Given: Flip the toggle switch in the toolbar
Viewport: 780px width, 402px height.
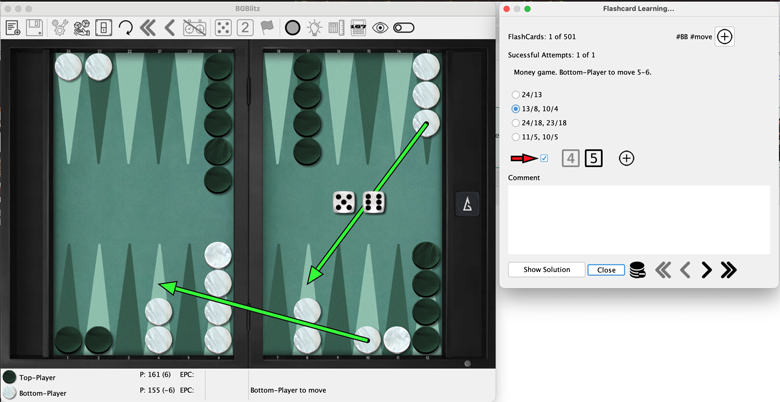Looking at the screenshot, I should pos(404,28).
